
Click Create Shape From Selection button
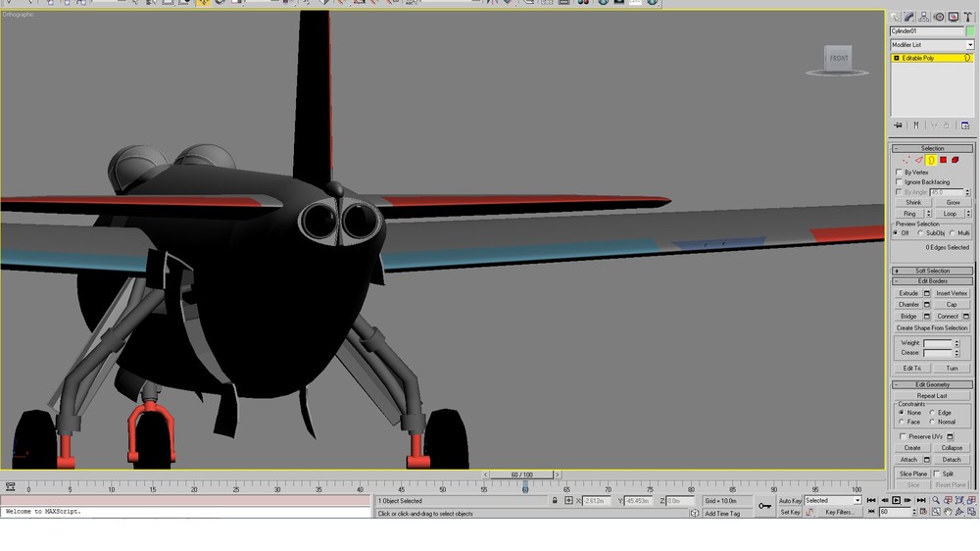coord(932,327)
